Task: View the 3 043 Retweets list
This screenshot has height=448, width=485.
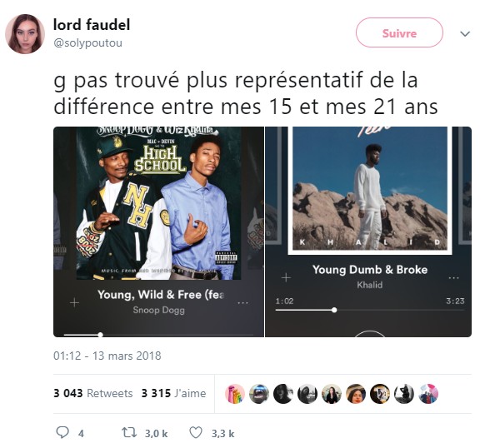Action: coord(92,393)
